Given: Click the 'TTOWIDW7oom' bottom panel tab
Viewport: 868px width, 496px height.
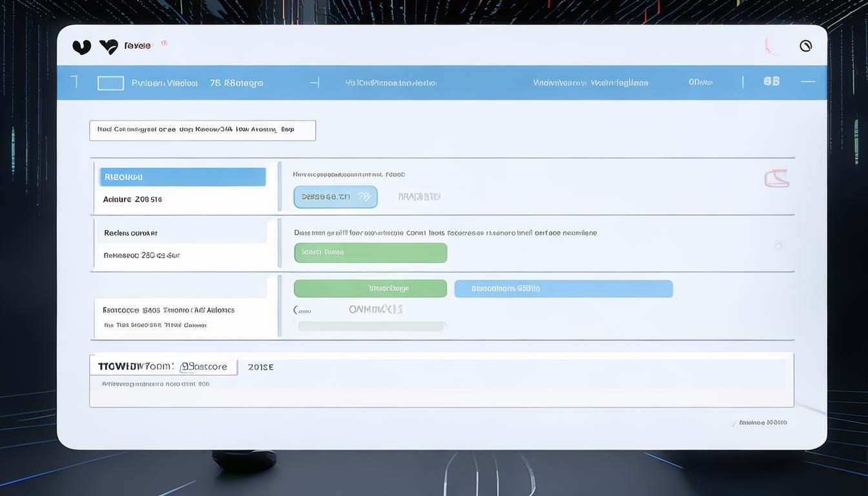Looking at the screenshot, I should (x=163, y=366).
